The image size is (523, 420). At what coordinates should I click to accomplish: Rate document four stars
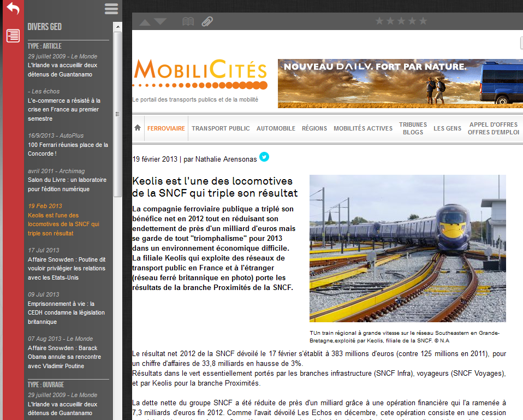(412, 21)
